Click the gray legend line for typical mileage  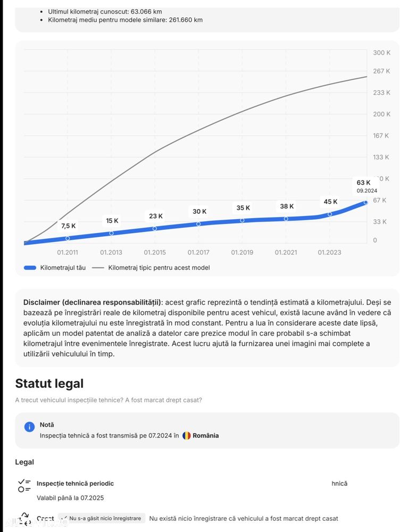(x=98, y=268)
